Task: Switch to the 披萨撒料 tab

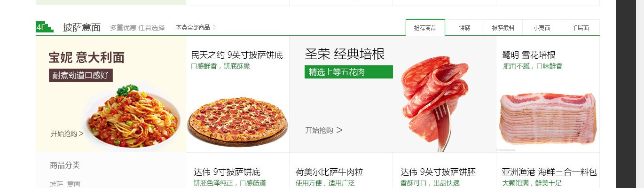Action: 503,28
